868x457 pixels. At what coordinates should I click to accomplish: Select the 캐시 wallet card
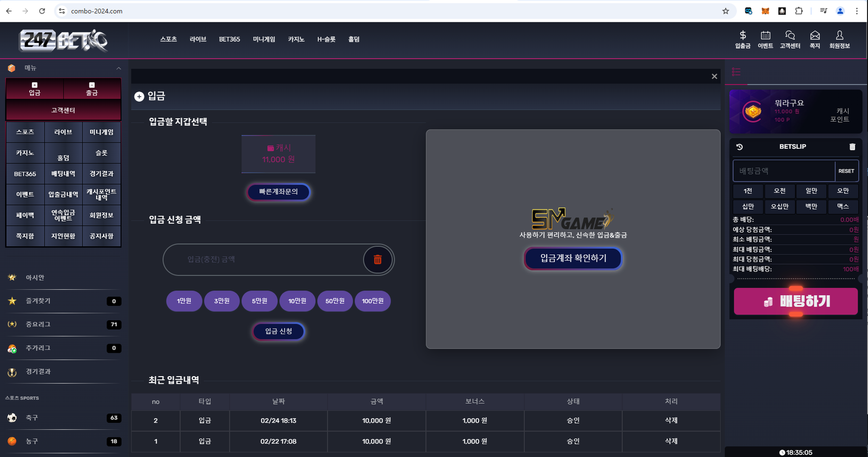tap(278, 154)
